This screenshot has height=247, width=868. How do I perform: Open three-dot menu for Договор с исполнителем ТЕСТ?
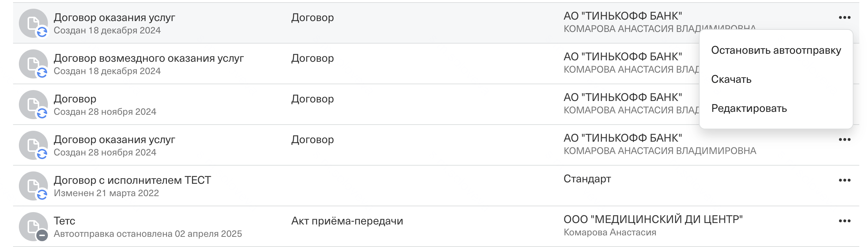click(x=844, y=180)
